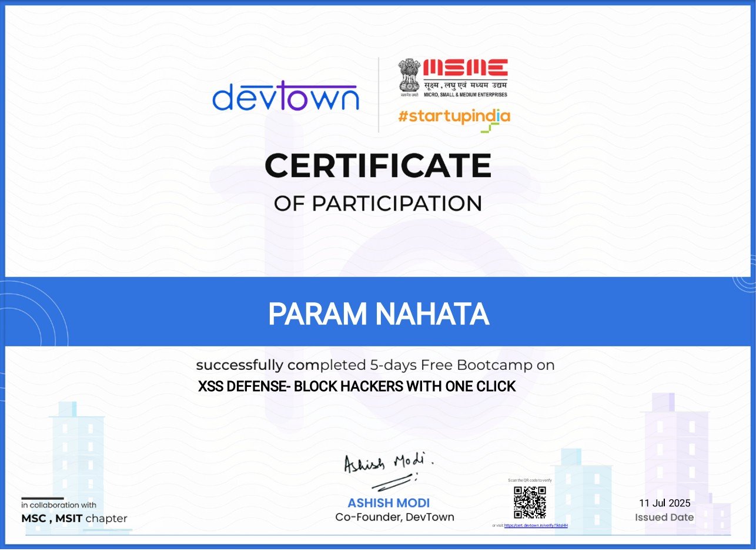Click the MSME logo
The image size is (756, 551).
pos(453,77)
